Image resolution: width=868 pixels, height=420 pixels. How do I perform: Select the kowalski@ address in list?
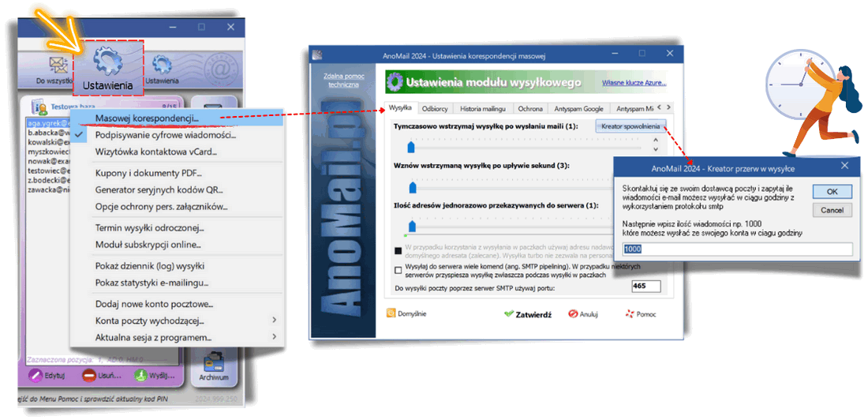(50, 142)
